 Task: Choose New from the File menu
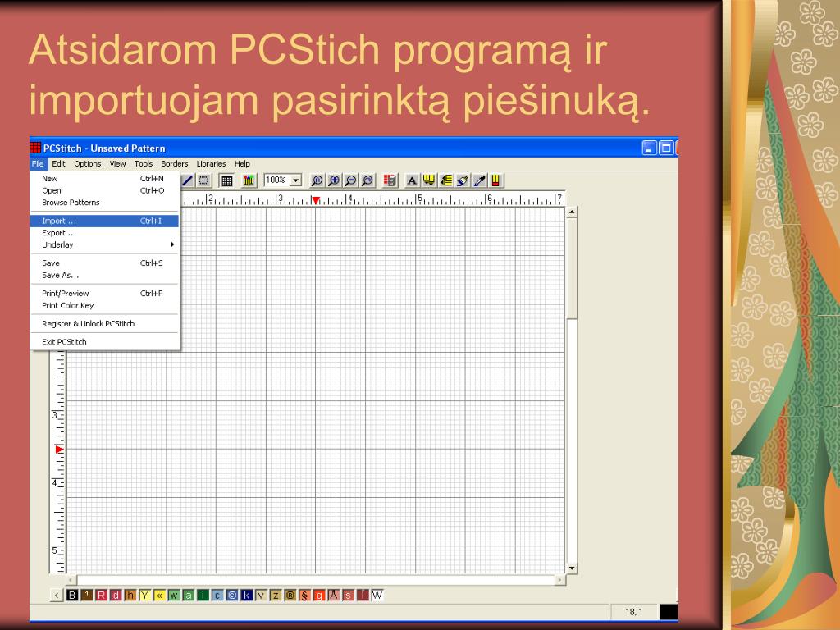pyautogui.click(x=104, y=178)
